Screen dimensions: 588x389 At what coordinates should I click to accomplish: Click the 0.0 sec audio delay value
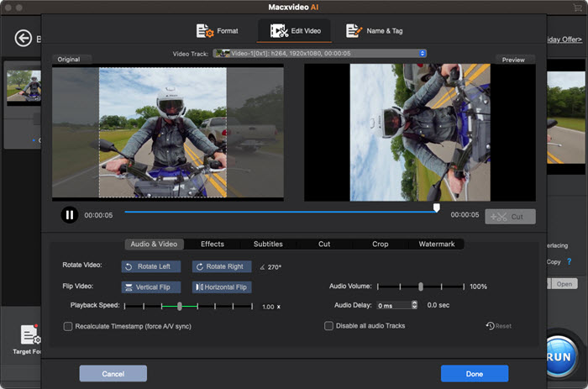click(x=438, y=305)
